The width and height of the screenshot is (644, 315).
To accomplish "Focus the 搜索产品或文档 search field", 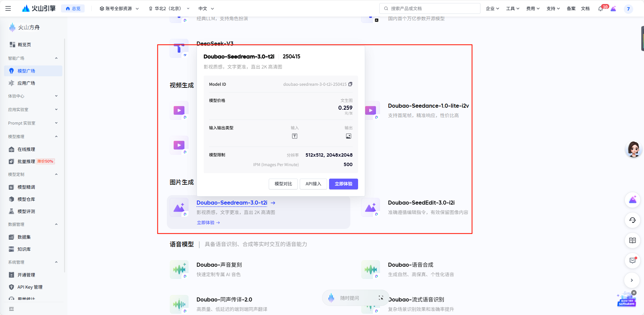I will [430, 8].
